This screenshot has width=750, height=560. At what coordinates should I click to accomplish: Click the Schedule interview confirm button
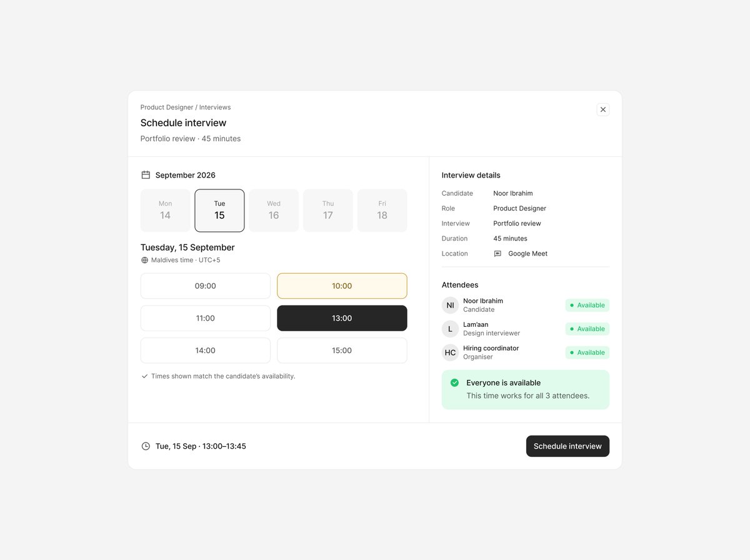567,446
